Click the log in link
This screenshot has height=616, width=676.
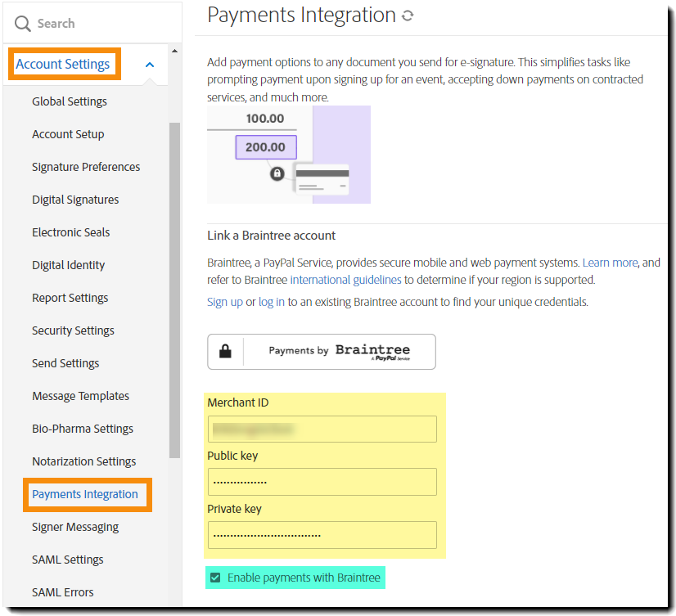click(x=272, y=302)
